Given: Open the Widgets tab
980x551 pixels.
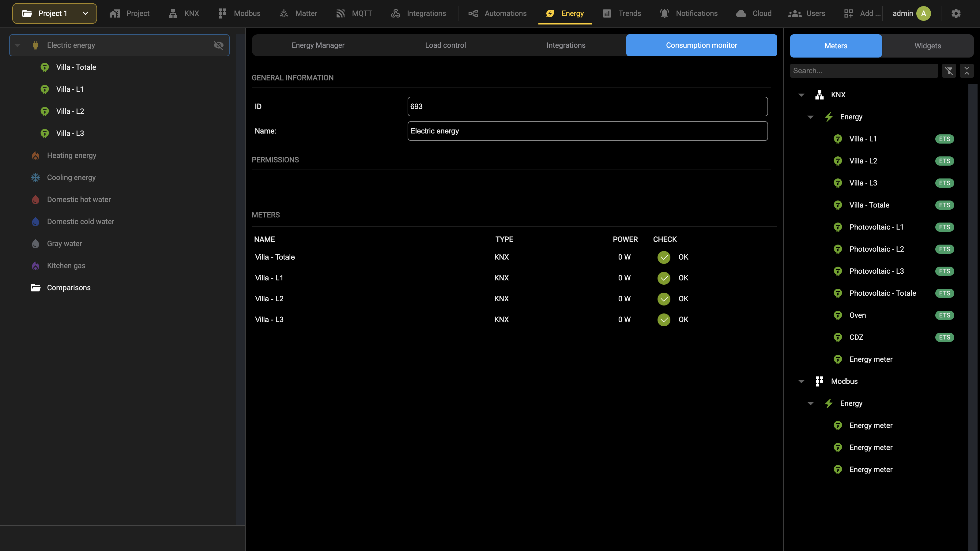Looking at the screenshot, I should tap(928, 46).
